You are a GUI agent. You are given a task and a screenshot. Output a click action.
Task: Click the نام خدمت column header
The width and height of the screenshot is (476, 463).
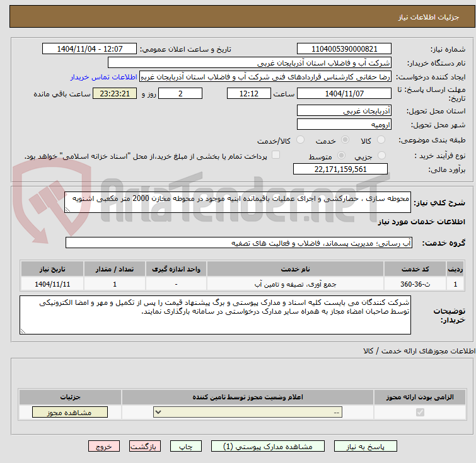(x=295, y=269)
